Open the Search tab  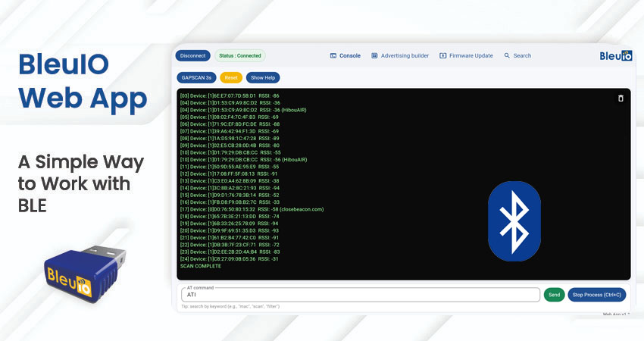(x=517, y=55)
